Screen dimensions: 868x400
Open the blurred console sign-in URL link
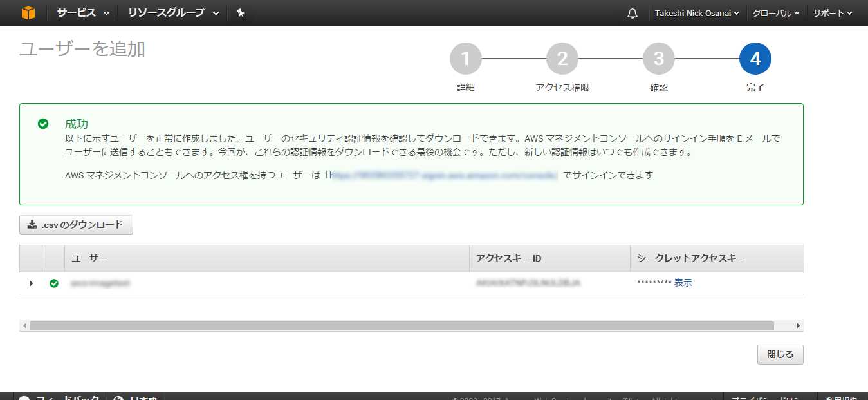tap(443, 175)
